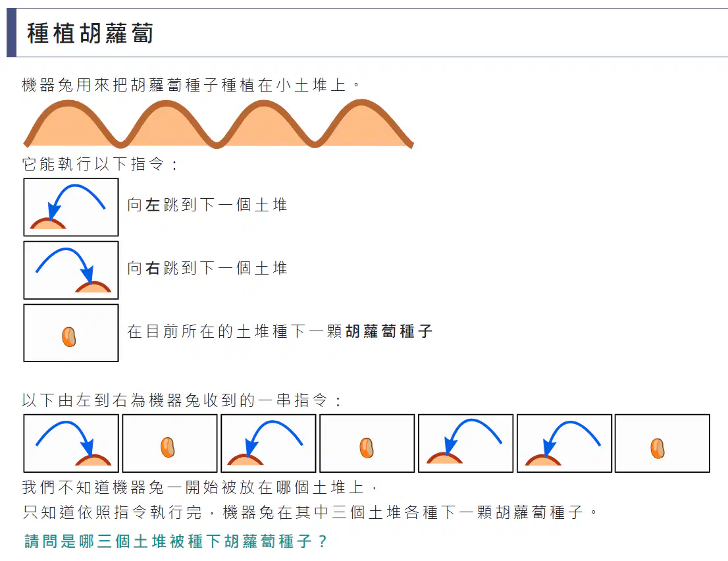Click the jump-left instruction icon in the legend
The height and width of the screenshot is (561, 728).
(x=71, y=207)
